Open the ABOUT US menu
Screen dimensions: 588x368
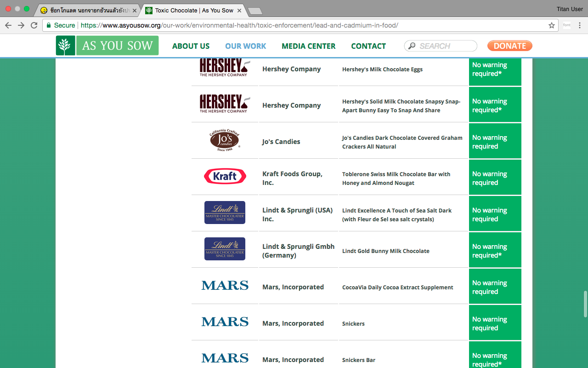191,46
